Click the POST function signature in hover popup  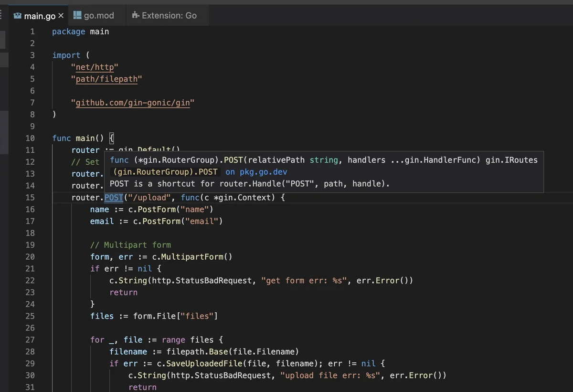point(324,160)
